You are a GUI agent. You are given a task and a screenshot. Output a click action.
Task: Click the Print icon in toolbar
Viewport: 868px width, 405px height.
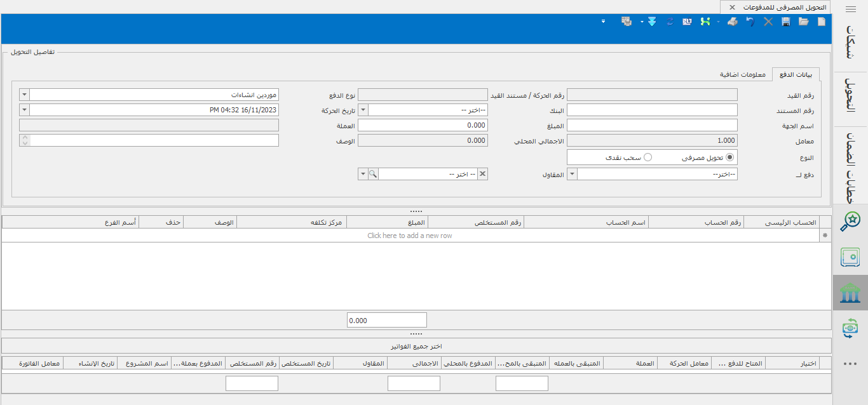[733, 22]
